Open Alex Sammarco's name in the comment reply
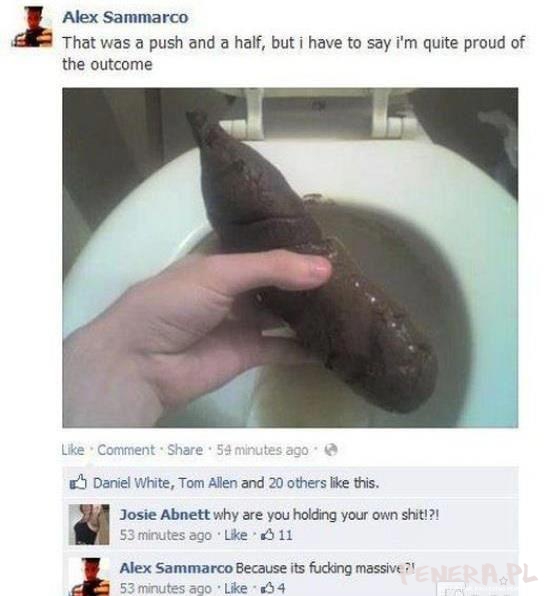This screenshot has width=550, height=596. point(176,568)
